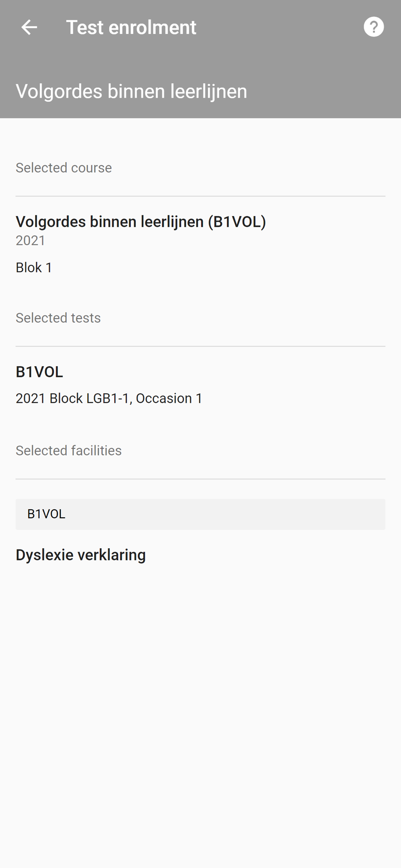Tap the B1VOL facilities bar

200,514
